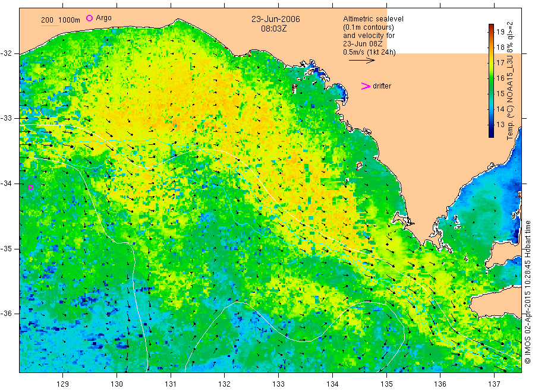Click the longitude label 134
The width and height of the screenshot is (535, 392).
click(332, 384)
